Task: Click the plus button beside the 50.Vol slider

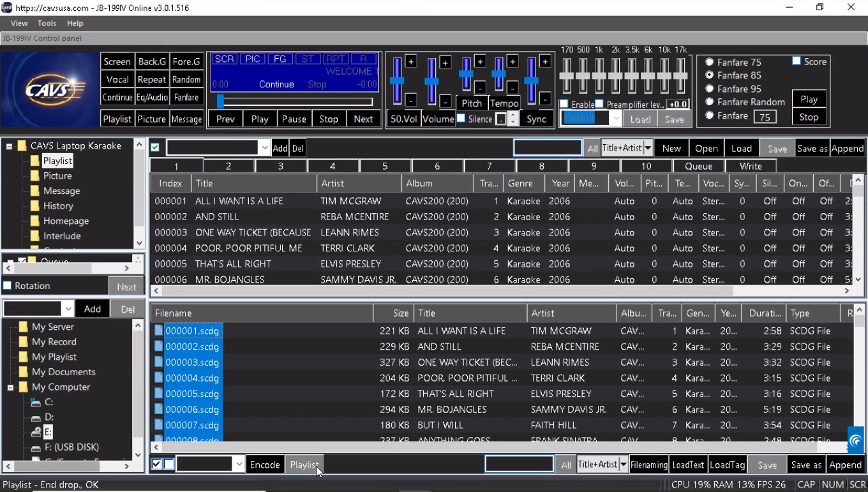Action: pyautogui.click(x=410, y=62)
